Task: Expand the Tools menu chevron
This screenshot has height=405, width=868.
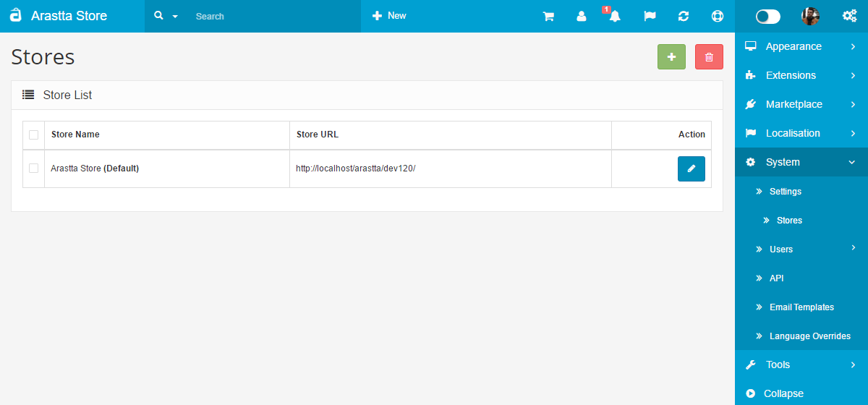Action: click(854, 364)
